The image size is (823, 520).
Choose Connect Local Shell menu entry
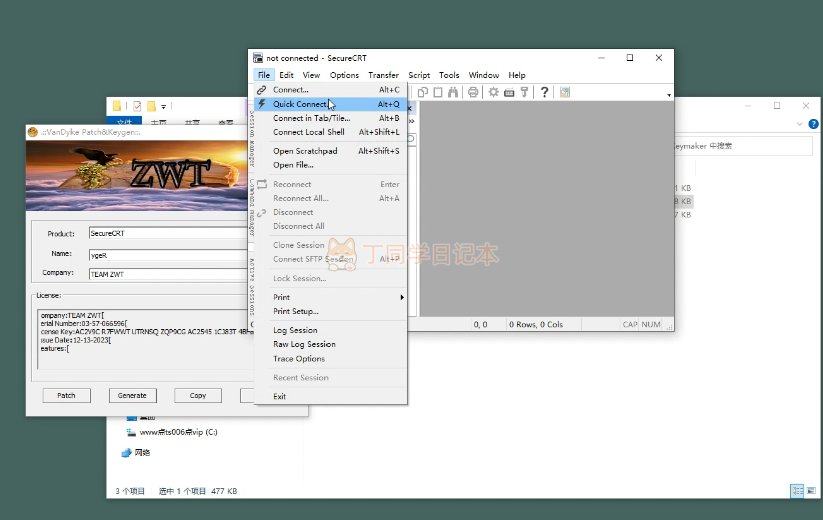[309, 132]
